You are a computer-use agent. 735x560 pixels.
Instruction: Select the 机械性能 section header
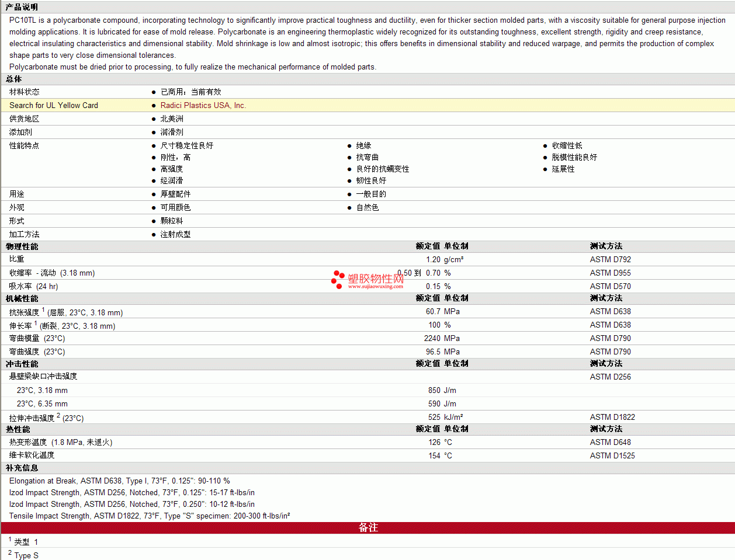click(22, 298)
